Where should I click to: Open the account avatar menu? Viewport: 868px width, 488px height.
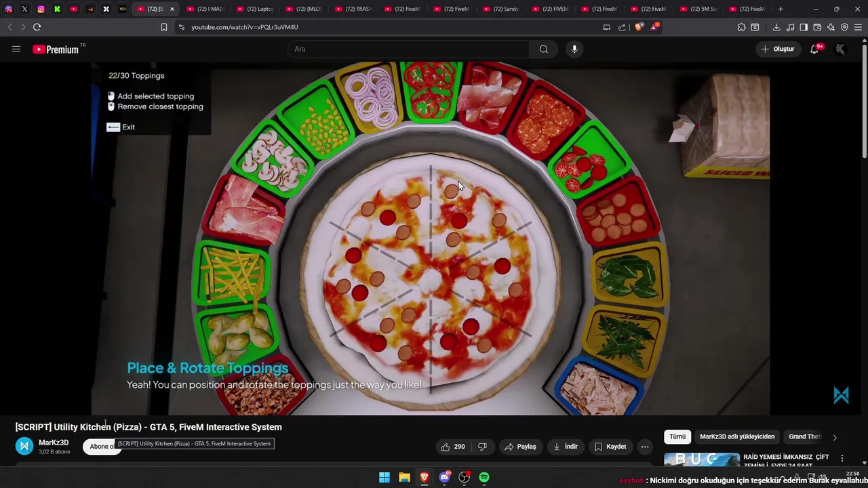point(840,49)
